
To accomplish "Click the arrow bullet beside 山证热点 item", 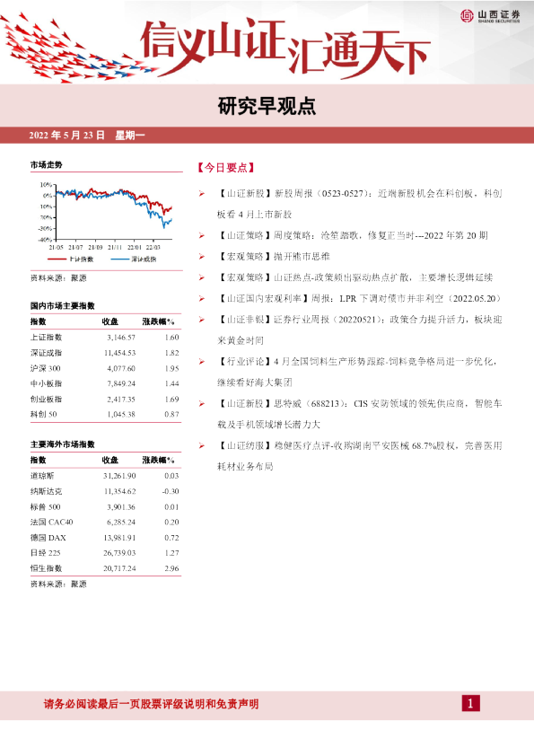I will coord(202,277).
